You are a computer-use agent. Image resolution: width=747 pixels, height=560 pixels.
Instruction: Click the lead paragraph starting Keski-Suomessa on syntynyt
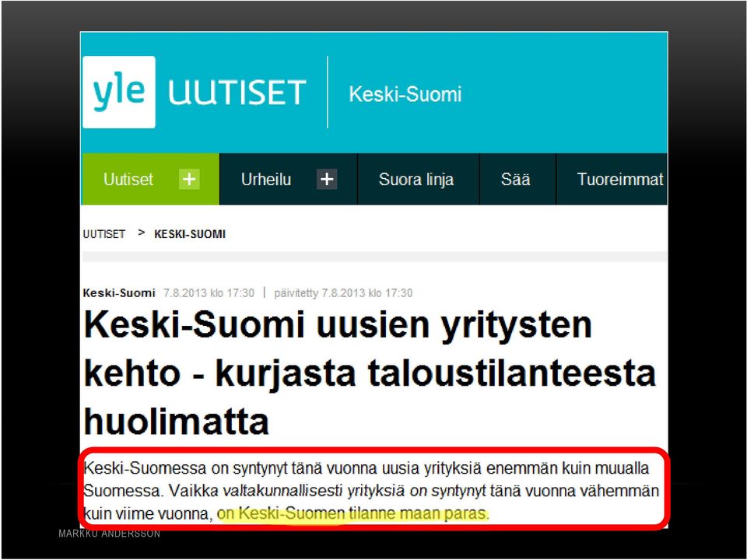coord(371,491)
